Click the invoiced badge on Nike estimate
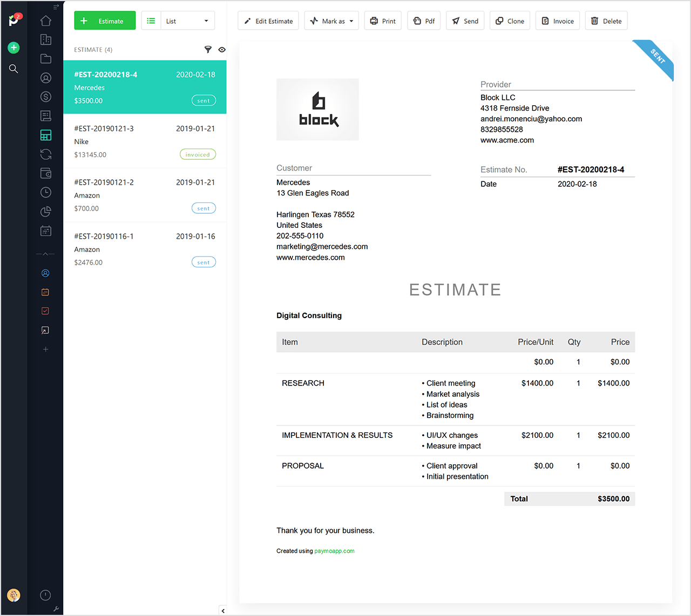Viewport: 691px width, 616px height. point(198,154)
